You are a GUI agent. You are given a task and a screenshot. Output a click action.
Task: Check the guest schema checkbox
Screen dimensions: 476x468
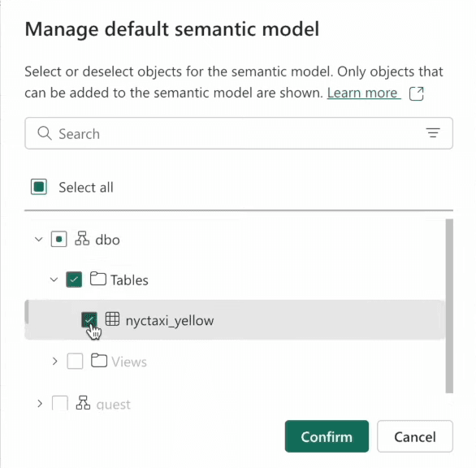tap(60, 403)
